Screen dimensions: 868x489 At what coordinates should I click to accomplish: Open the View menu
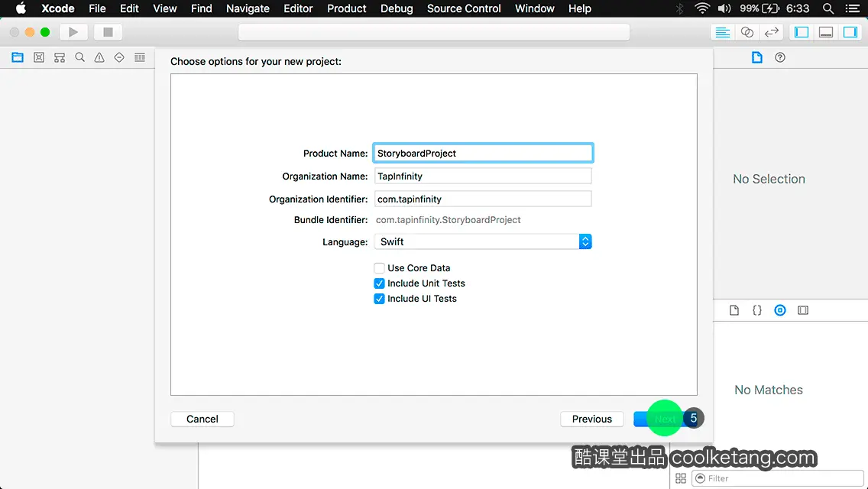(165, 8)
